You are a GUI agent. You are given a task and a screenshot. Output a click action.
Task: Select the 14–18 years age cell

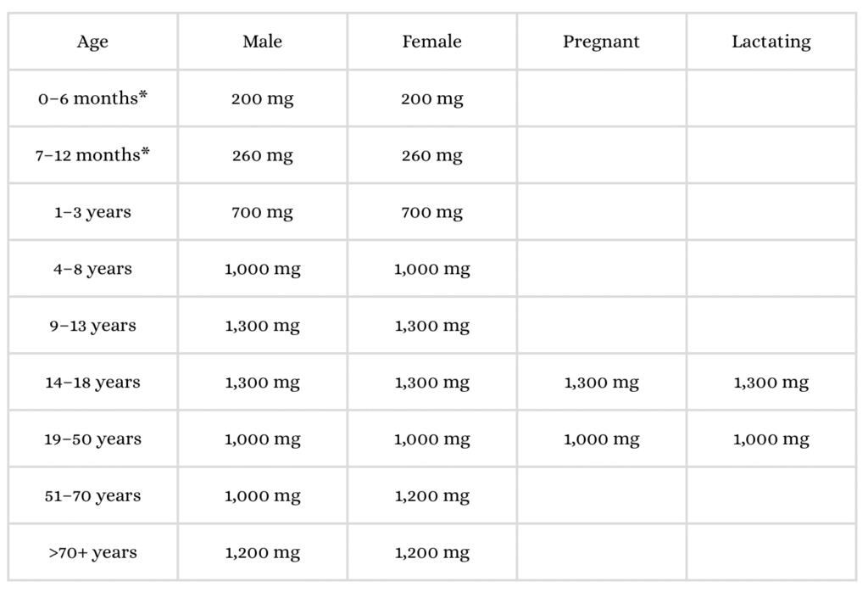coord(92,383)
